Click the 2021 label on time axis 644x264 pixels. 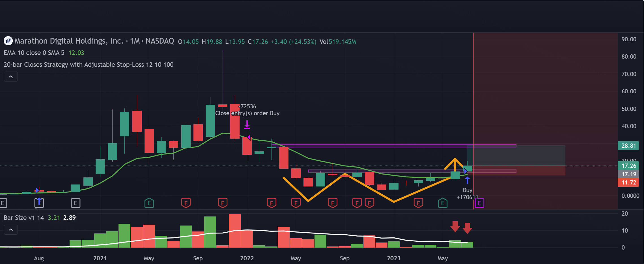(x=100, y=258)
